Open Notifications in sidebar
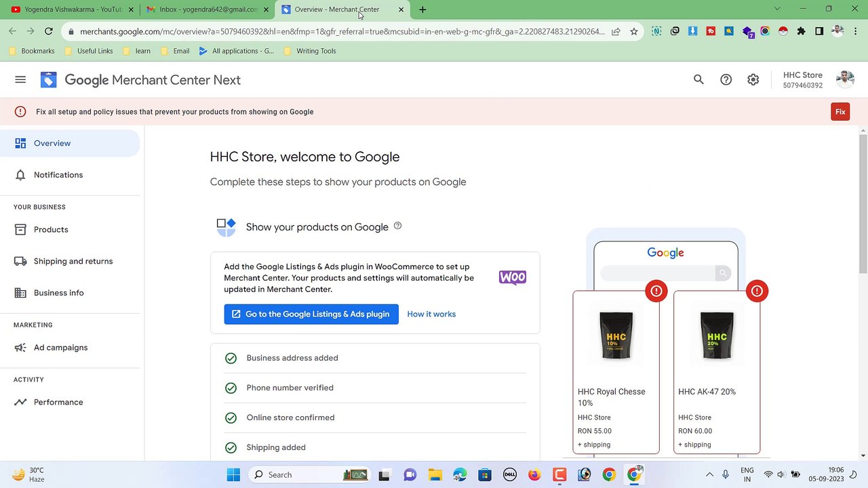The width and height of the screenshot is (868, 488). click(70, 175)
